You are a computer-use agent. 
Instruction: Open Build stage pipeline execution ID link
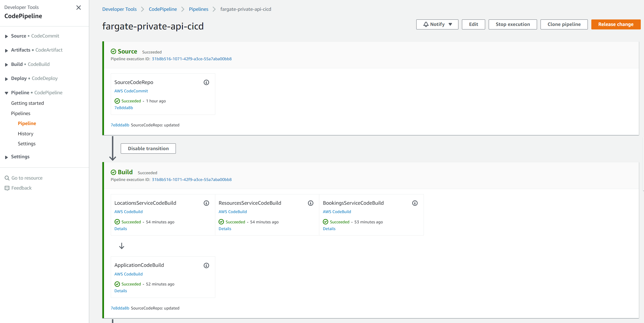tap(192, 180)
